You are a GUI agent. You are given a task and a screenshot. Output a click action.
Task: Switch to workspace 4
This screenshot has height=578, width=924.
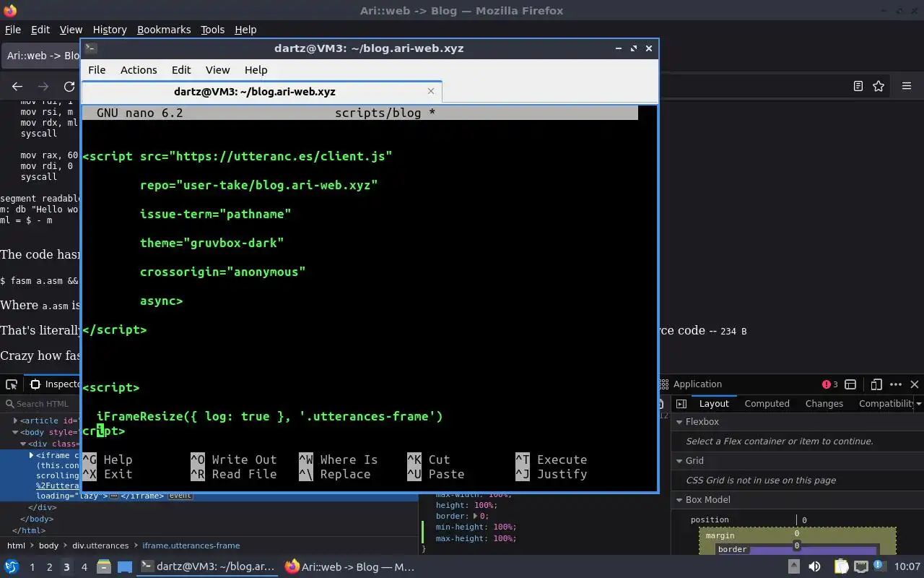click(x=84, y=567)
